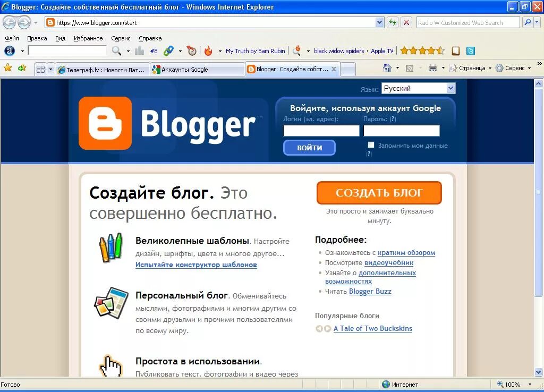
Task: Open the 'Blogger Buzz' link
Action: (370, 292)
